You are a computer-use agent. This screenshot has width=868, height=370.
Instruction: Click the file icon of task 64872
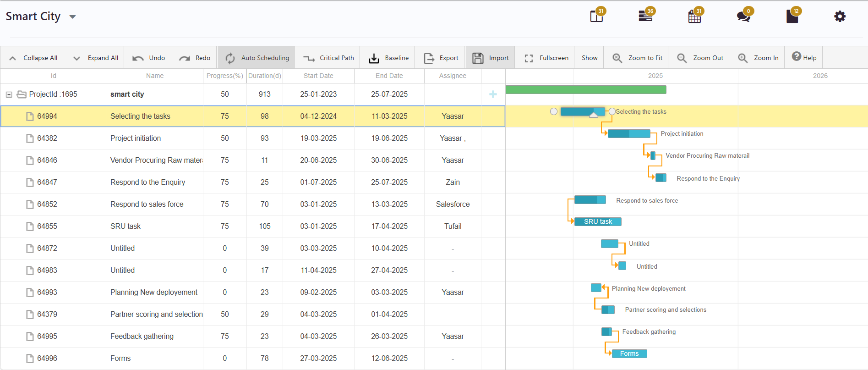point(30,249)
